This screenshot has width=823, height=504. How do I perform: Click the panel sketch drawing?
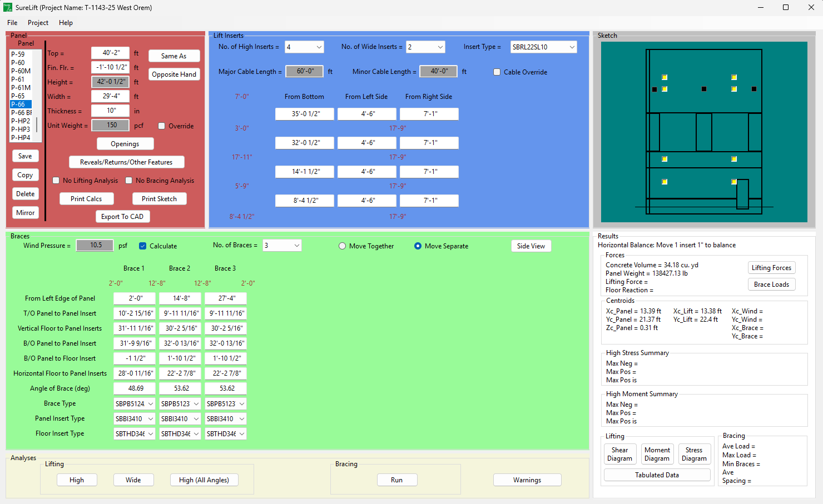pos(703,132)
